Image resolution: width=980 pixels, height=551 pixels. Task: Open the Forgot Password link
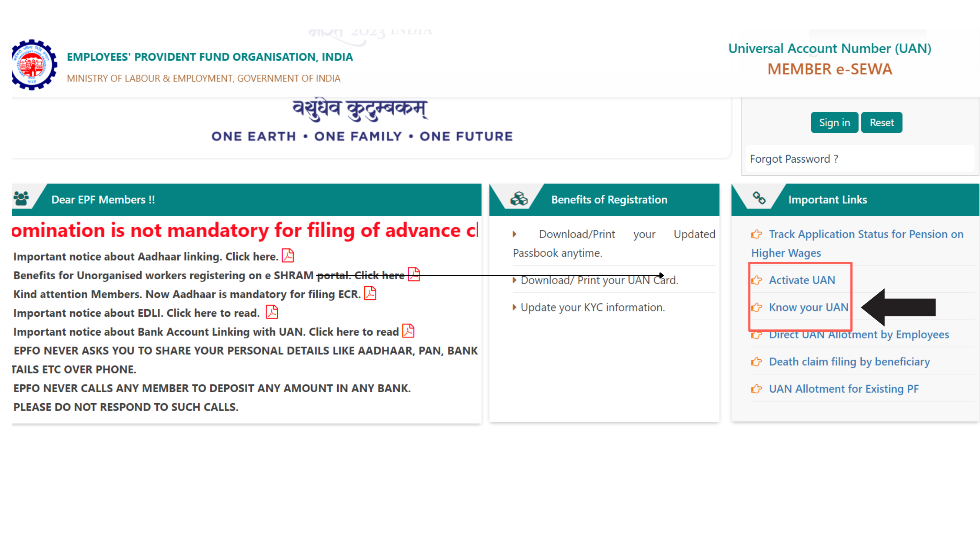794,159
